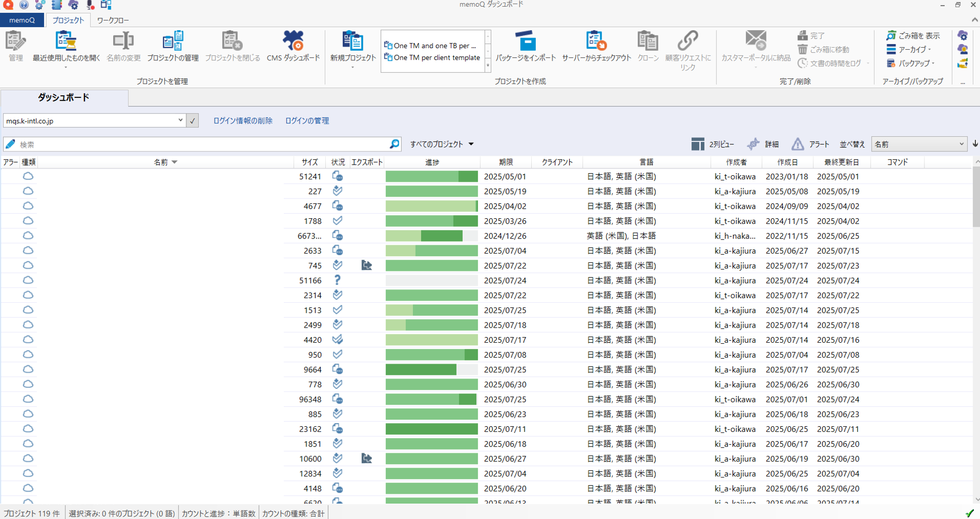
Task: Toggle sort direction arrow next to 名前
Action: pos(975,144)
